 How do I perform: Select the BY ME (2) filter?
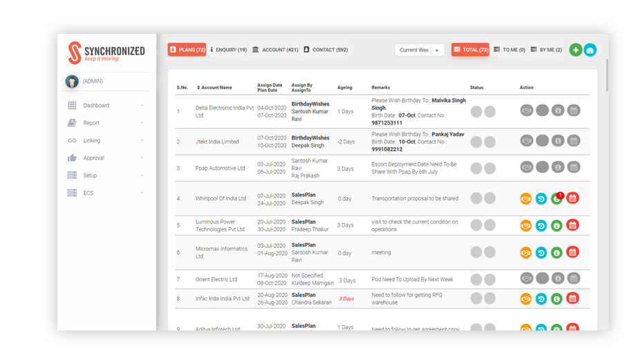(x=546, y=50)
